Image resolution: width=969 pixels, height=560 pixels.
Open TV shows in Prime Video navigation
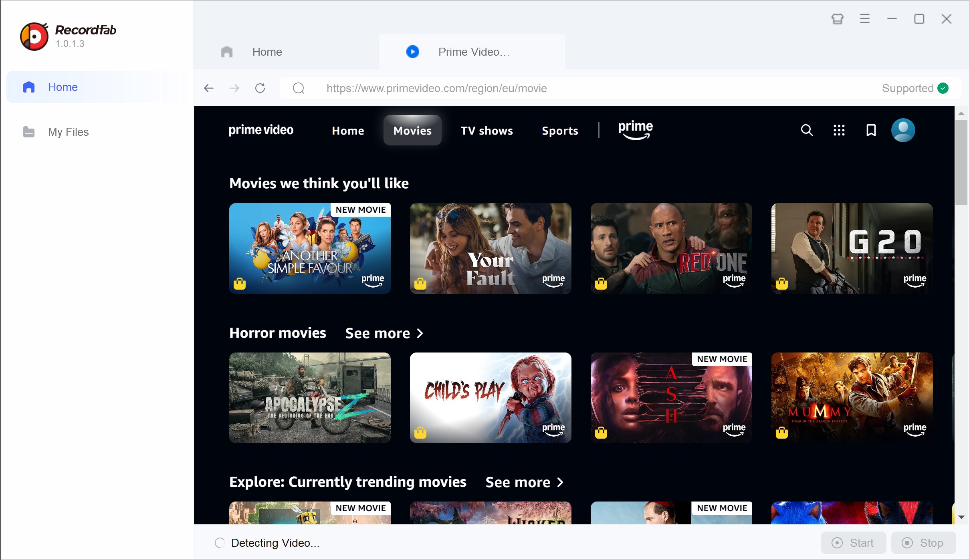point(487,131)
